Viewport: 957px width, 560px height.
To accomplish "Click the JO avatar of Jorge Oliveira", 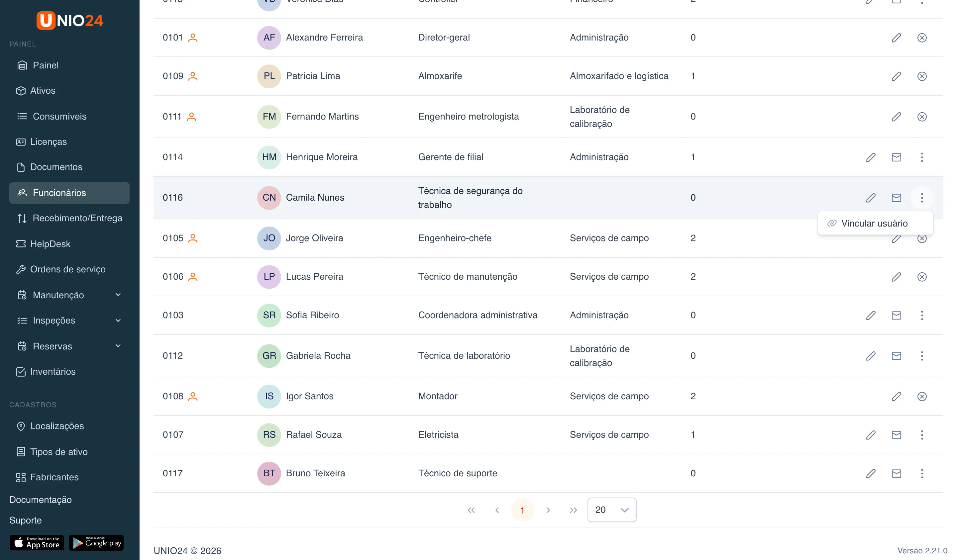I will (269, 238).
